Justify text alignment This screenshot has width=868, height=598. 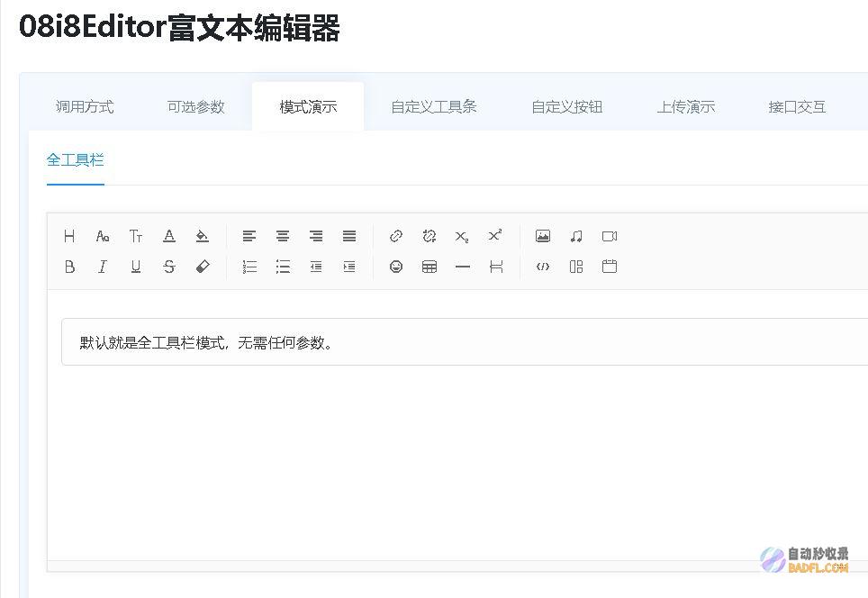(349, 237)
